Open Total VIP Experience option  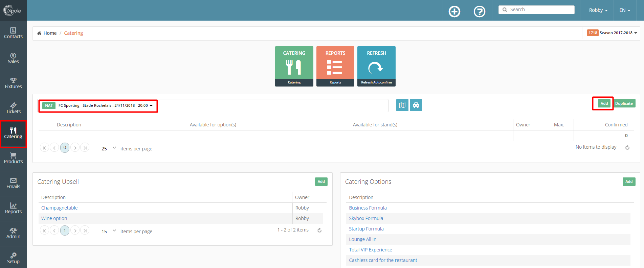coord(371,250)
